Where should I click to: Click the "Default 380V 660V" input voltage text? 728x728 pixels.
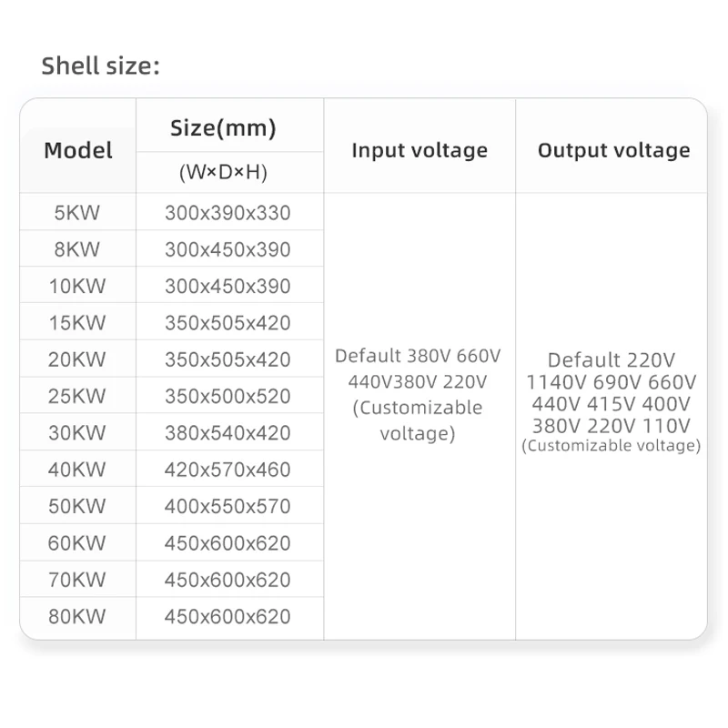[418, 356]
